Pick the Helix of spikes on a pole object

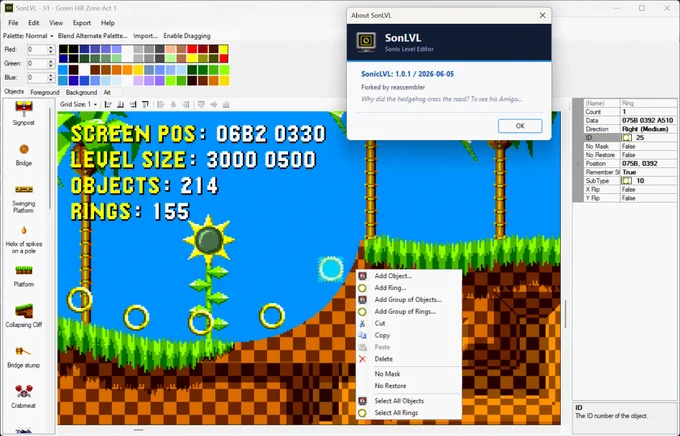[23, 239]
